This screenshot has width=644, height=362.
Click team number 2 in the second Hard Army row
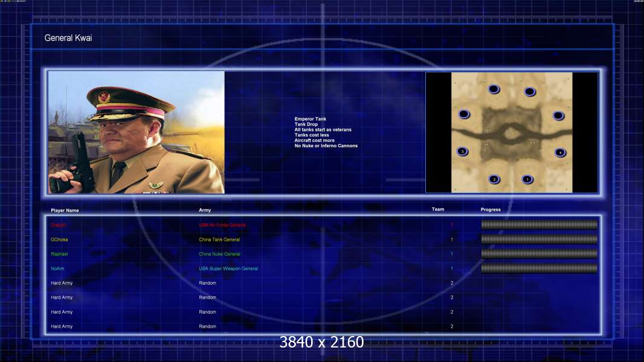[x=452, y=297]
